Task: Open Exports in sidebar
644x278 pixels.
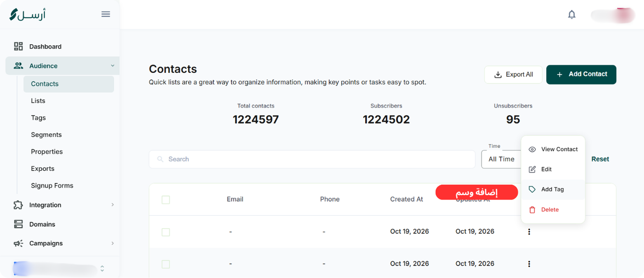Action: [43, 168]
